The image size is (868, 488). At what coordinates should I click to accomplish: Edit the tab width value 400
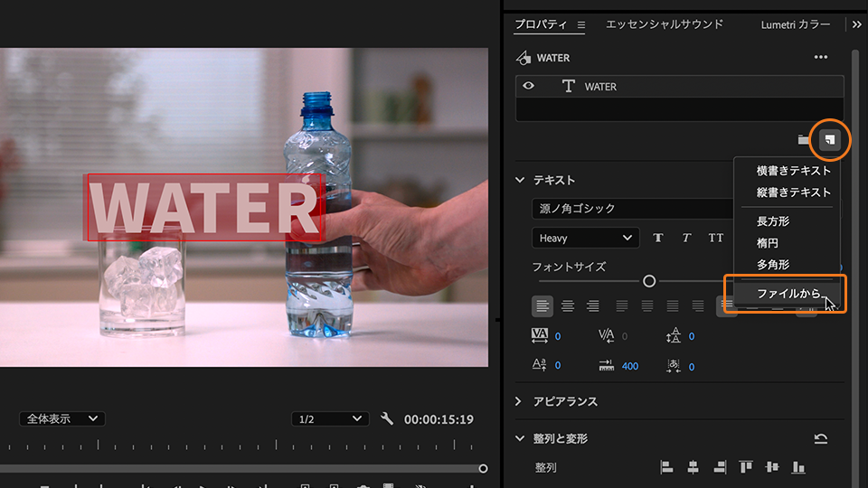(x=630, y=366)
